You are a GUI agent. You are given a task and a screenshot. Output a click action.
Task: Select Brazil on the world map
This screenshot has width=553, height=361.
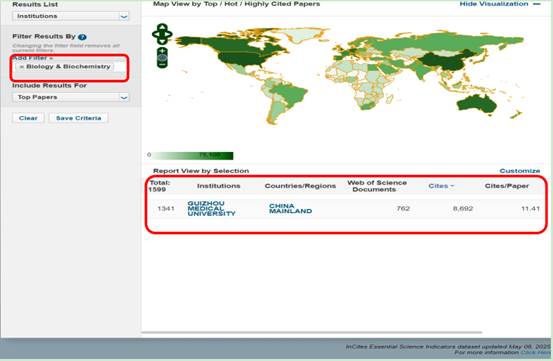click(x=291, y=93)
